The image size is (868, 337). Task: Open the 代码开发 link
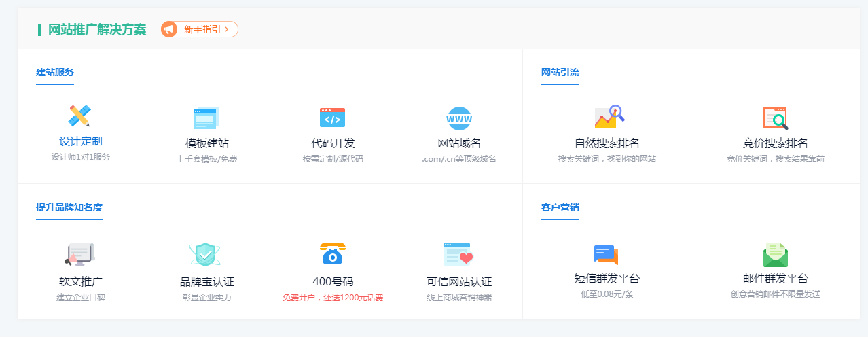(333, 143)
